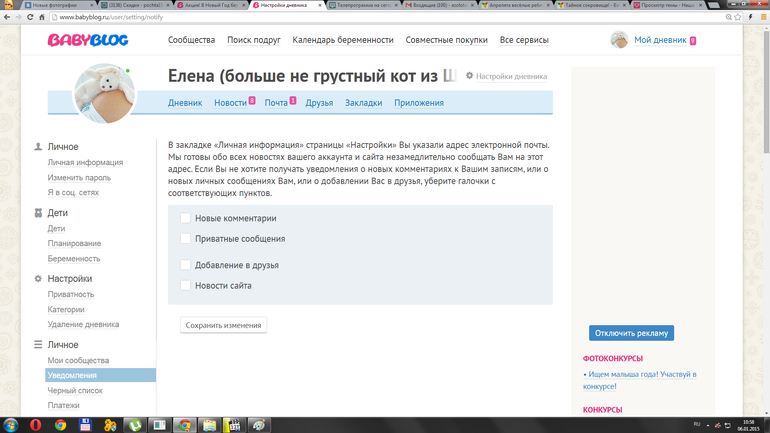Click the browser forward arrow
This screenshot has height=433, width=770.
tap(19, 17)
